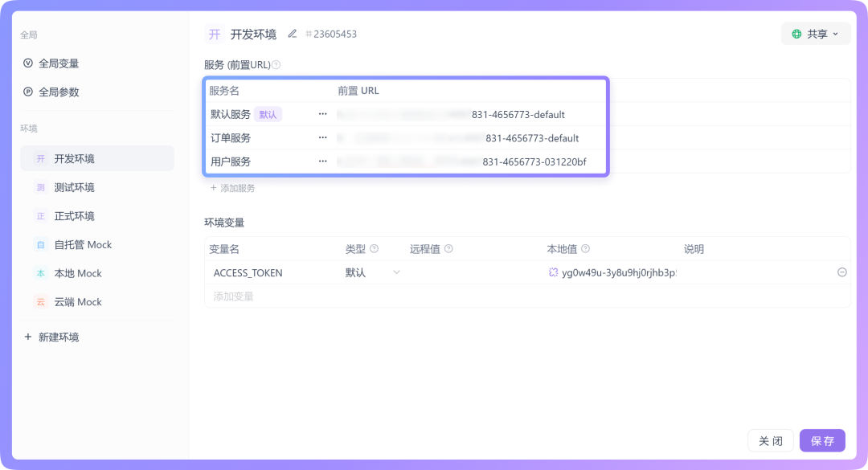Click the edit pencil icon beside 开发环境 title

click(x=292, y=34)
